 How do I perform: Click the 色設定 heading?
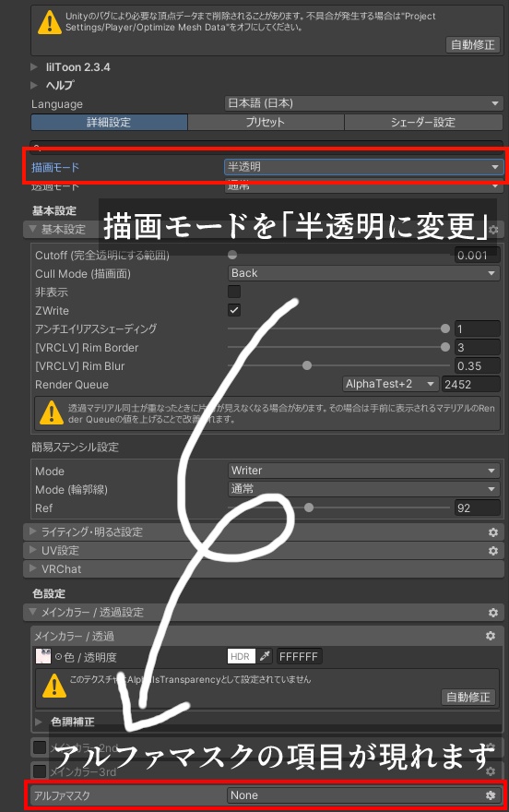point(49,593)
